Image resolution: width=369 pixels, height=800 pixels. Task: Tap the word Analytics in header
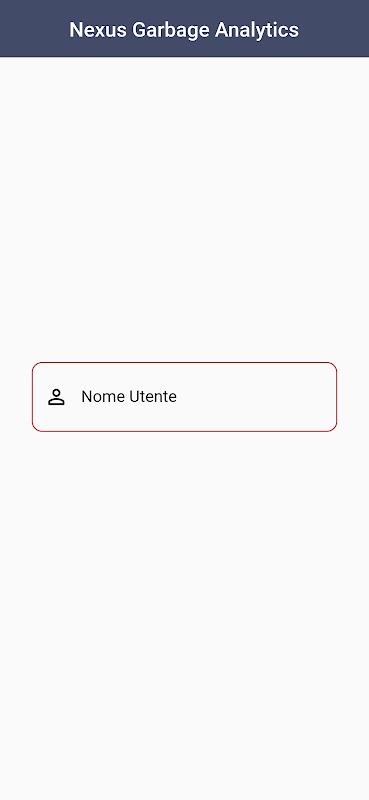pos(257,30)
